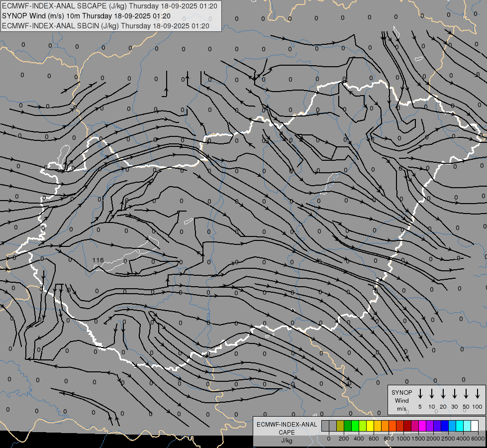Click the 116 value on the map
This screenshot has height=448, width=487.
point(98,260)
